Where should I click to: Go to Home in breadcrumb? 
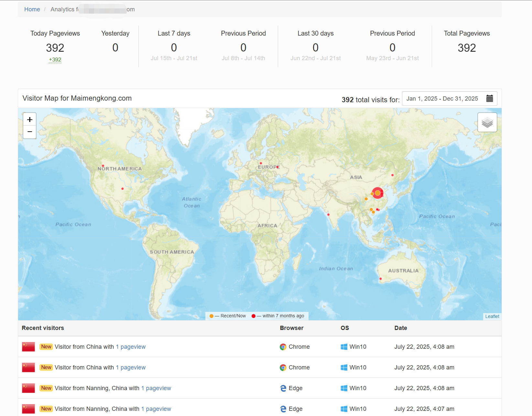click(x=32, y=9)
